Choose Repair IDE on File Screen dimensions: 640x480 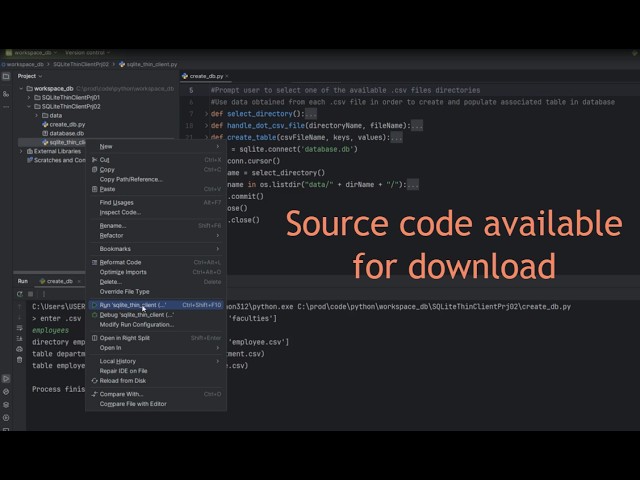tap(156, 371)
